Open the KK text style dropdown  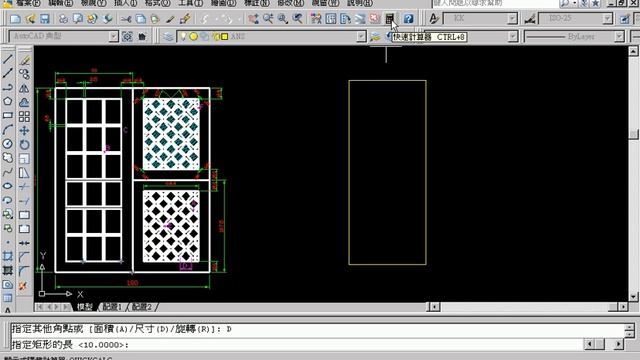coord(511,18)
